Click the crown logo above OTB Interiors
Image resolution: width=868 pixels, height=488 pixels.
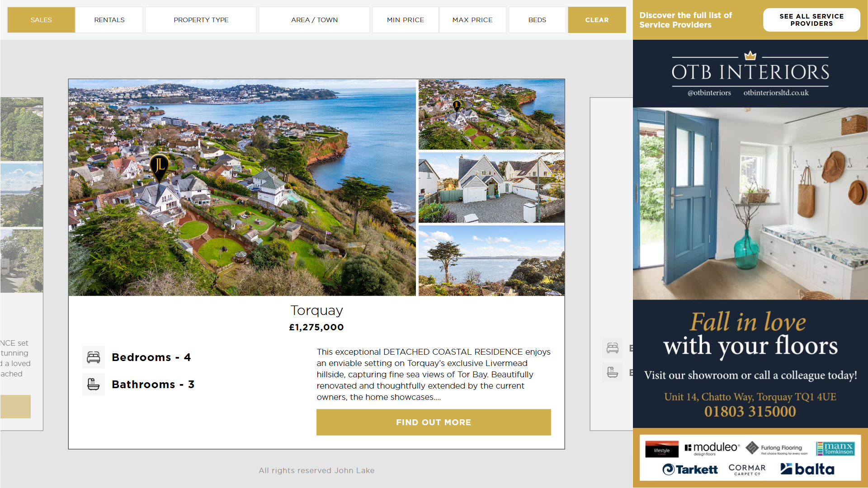pyautogui.click(x=750, y=55)
